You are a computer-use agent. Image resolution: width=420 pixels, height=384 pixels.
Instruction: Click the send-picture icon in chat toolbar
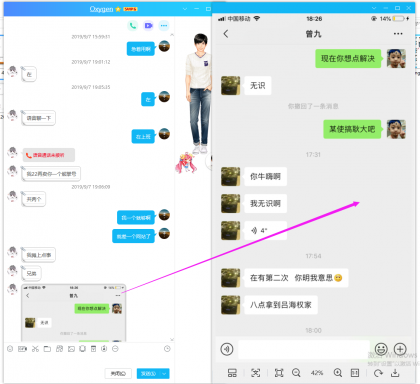click(x=71, y=349)
